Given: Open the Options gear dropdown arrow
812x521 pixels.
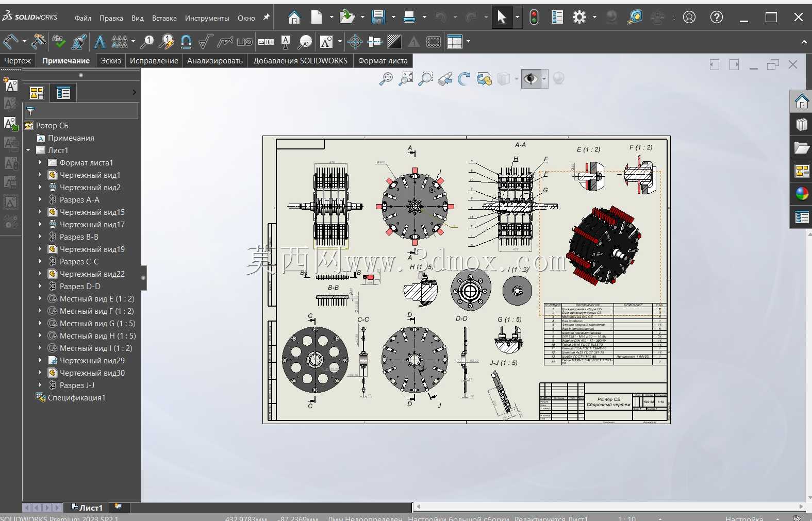Looking at the screenshot, I should coord(594,18).
